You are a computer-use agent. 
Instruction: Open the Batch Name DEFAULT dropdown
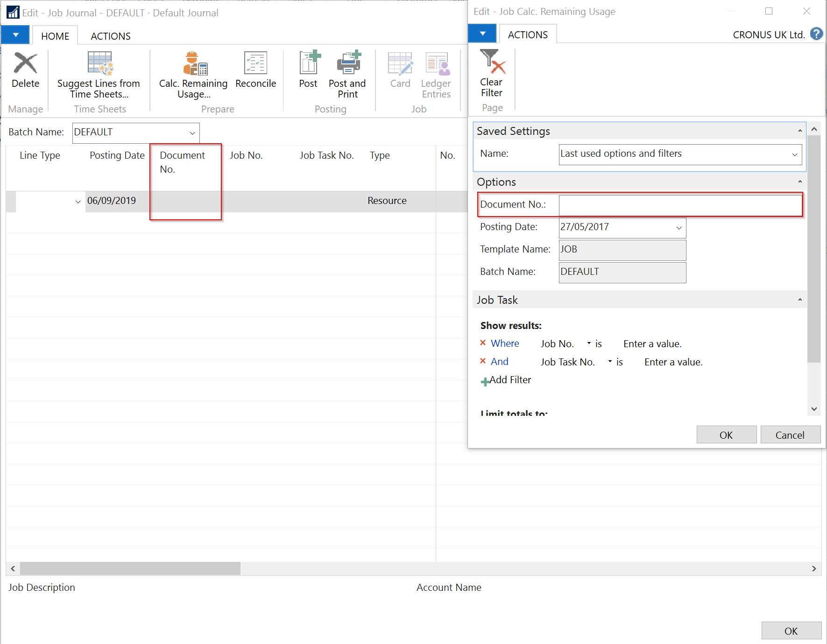click(192, 133)
